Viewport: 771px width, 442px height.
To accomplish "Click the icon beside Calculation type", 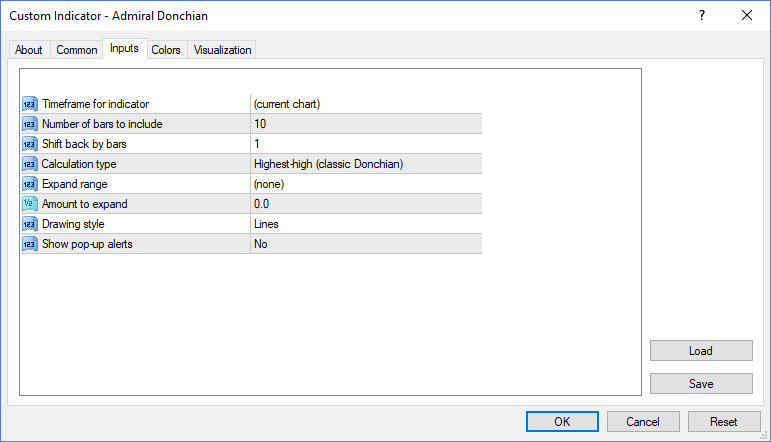I will point(30,164).
